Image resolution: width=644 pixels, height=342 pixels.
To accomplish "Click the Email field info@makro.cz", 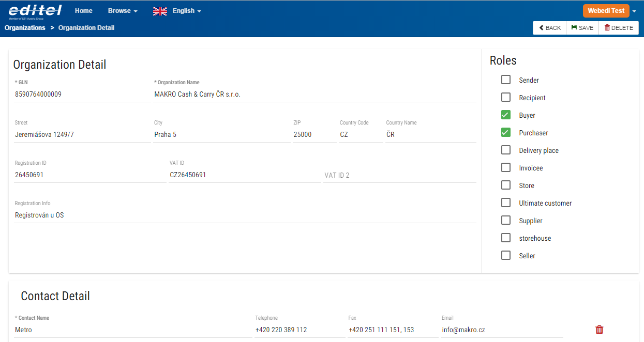I will [502, 330].
